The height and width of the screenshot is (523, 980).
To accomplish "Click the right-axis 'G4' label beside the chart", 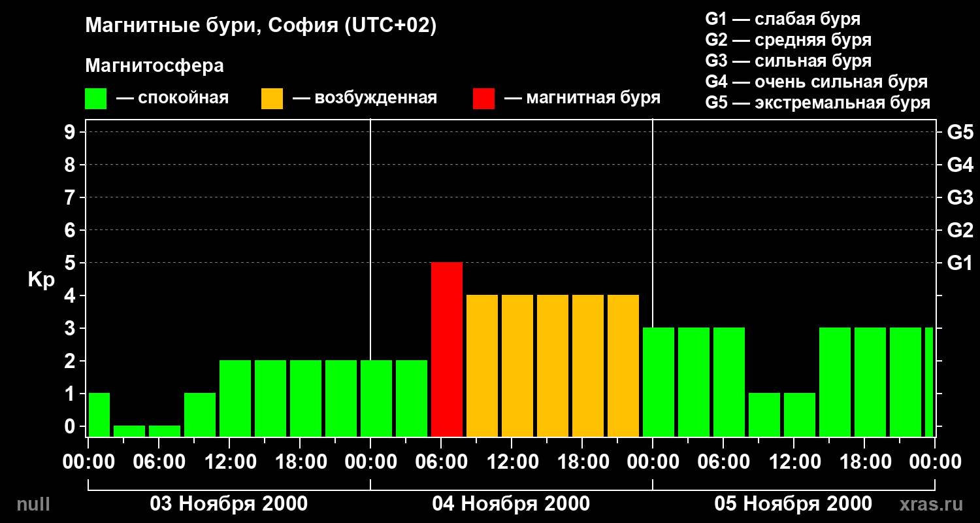I will click(960, 165).
